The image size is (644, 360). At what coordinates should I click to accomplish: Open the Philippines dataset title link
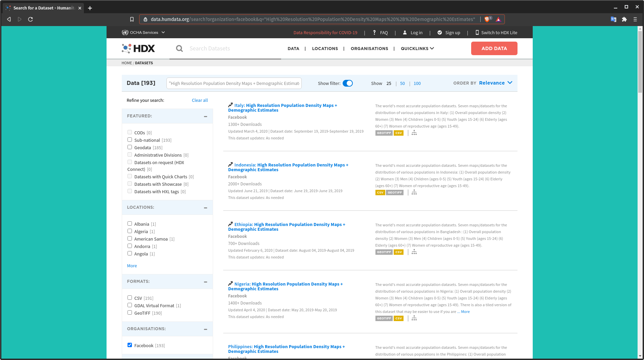(286, 349)
